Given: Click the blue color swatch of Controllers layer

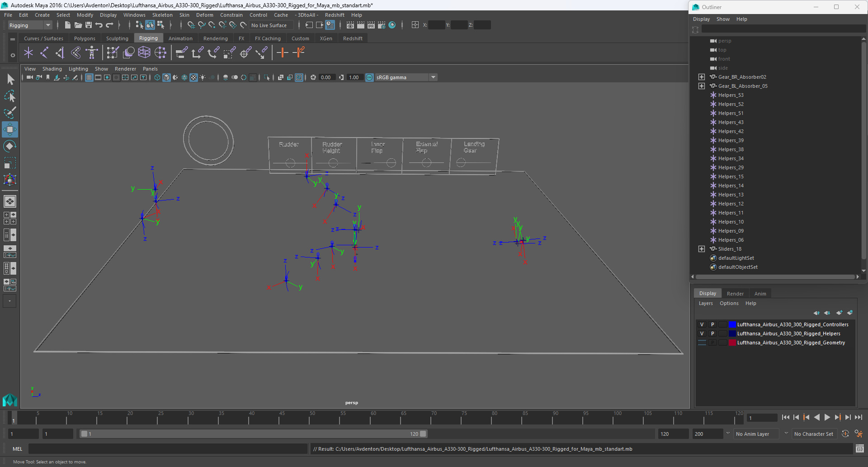Looking at the screenshot, I should tap(732, 324).
